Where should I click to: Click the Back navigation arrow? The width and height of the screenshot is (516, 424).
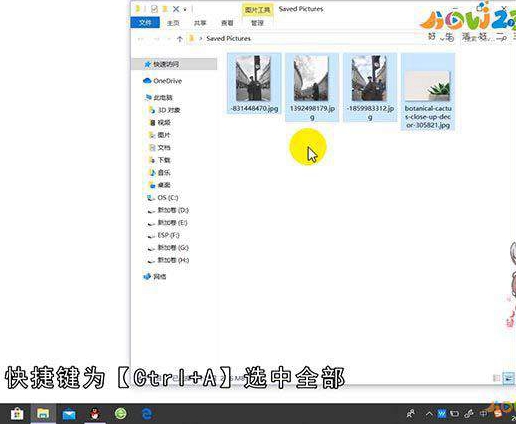[x=140, y=39]
